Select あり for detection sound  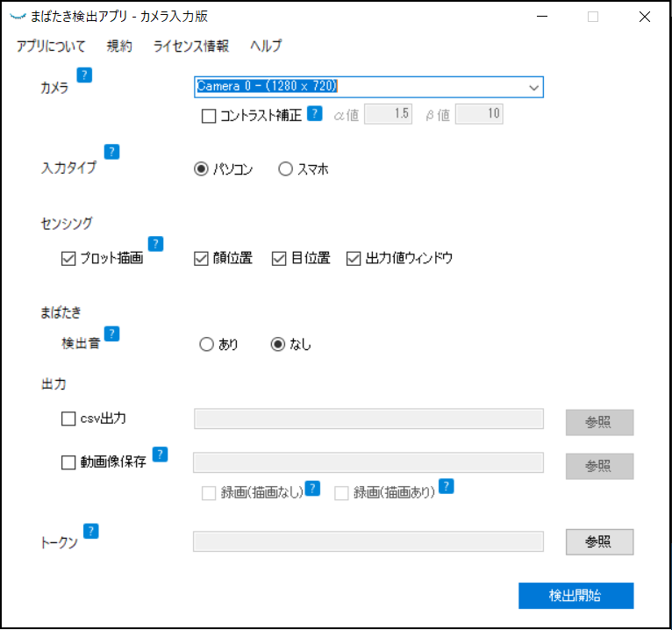tap(206, 344)
